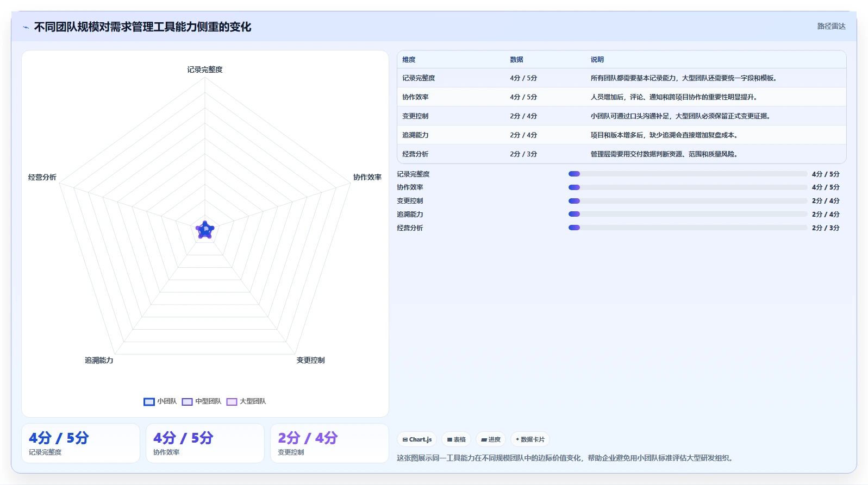Click the description about 项目和版本增多后

point(664,135)
